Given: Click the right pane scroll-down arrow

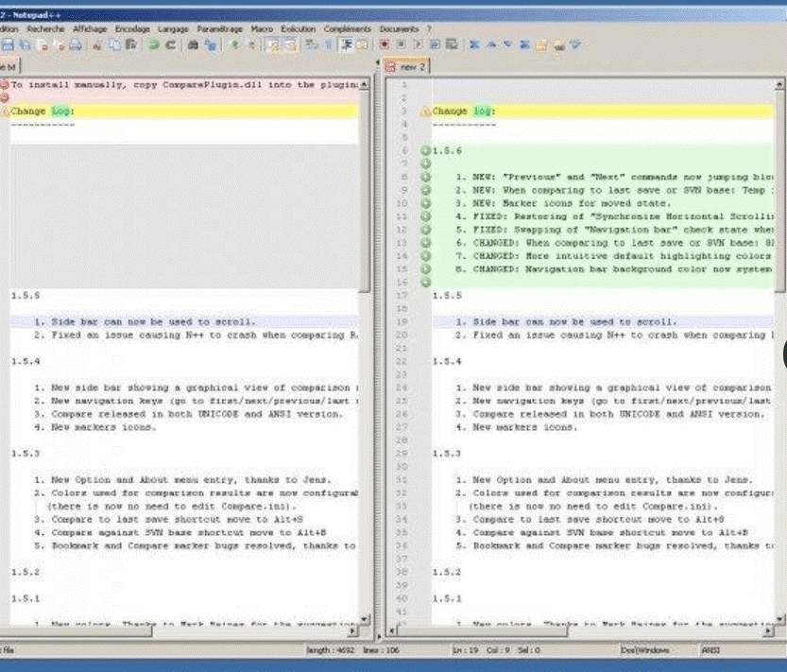Looking at the screenshot, I should pyautogui.click(x=780, y=619).
